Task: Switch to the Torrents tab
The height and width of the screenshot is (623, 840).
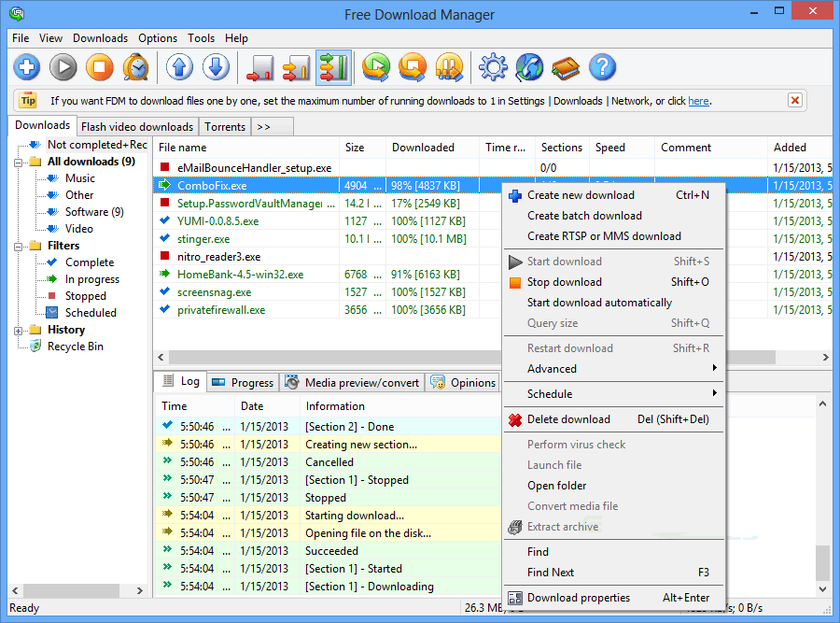Action: pyautogui.click(x=225, y=127)
